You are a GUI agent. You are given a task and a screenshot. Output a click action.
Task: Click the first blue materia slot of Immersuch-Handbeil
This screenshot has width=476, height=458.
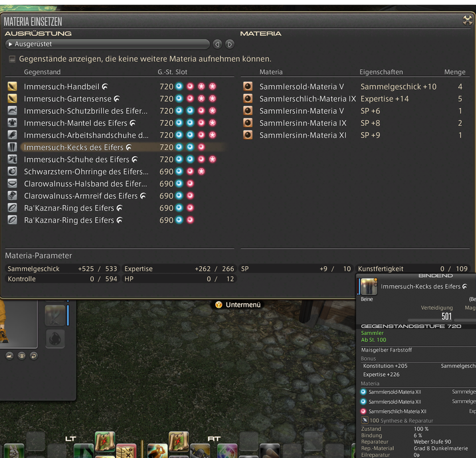coord(179,86)
